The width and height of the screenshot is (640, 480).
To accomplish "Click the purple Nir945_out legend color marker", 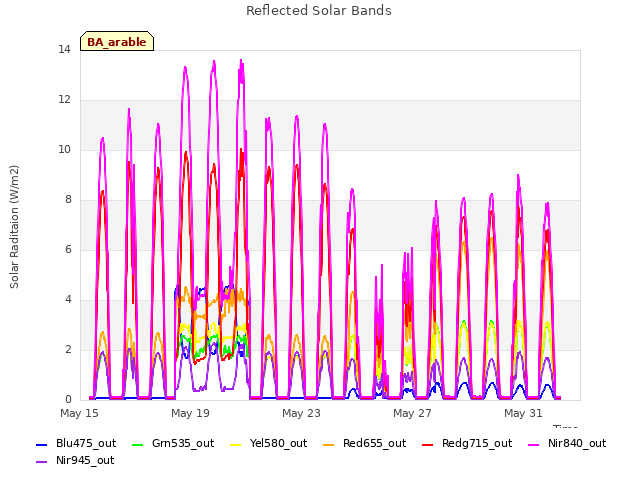I will (x=42, y=462).
